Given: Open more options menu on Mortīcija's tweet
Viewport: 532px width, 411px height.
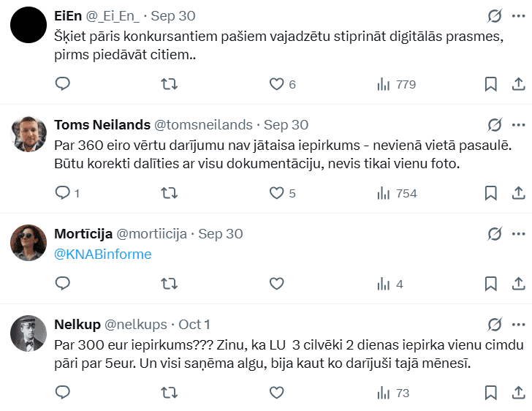Looking at the screenshot, I should [x=518, y=234].
